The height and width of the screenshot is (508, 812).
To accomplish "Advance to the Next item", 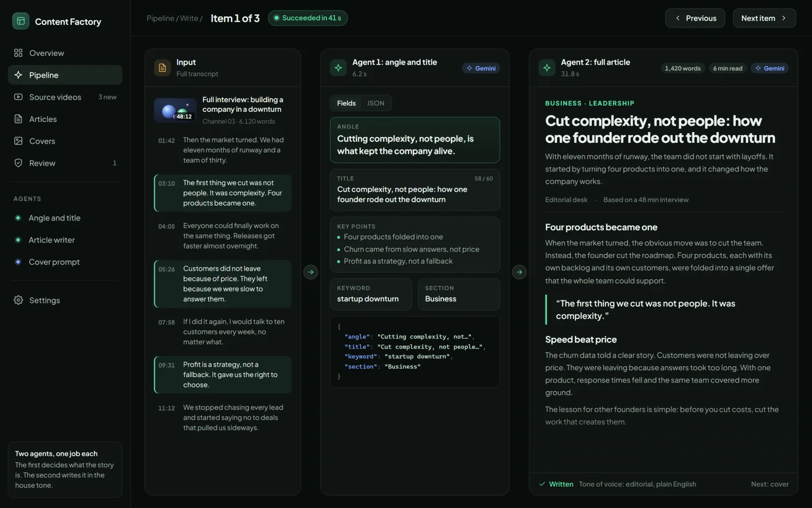I will coord(764,18).
